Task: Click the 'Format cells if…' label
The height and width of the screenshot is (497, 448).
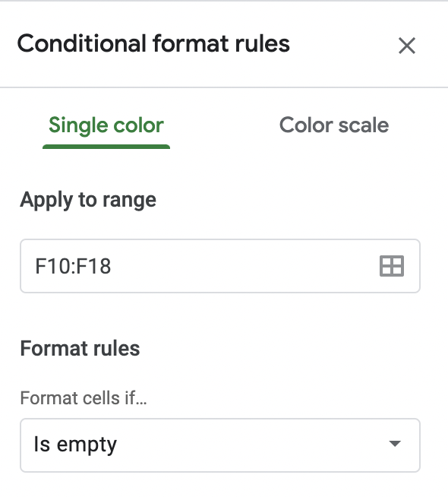Action: point(84,397)
